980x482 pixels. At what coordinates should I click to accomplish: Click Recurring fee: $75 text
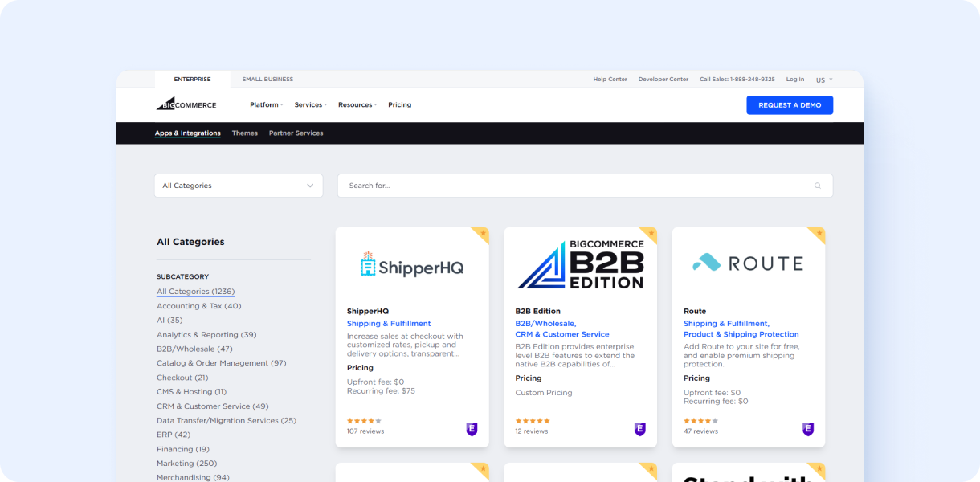pos(381,391)
